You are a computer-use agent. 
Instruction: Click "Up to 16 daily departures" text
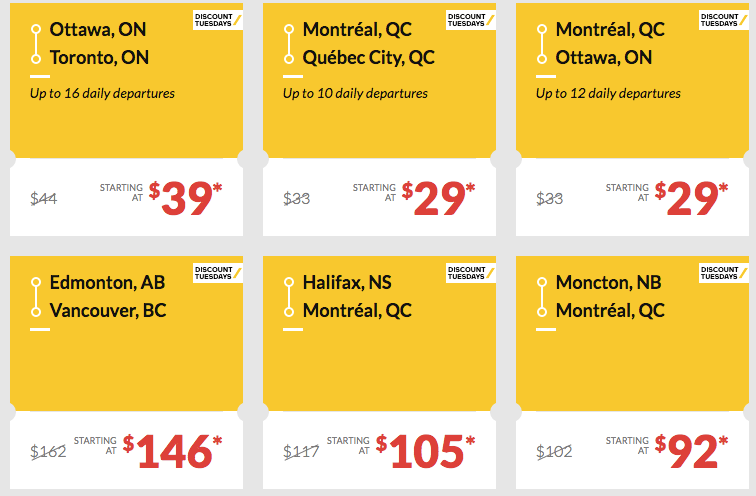[102, 94]
